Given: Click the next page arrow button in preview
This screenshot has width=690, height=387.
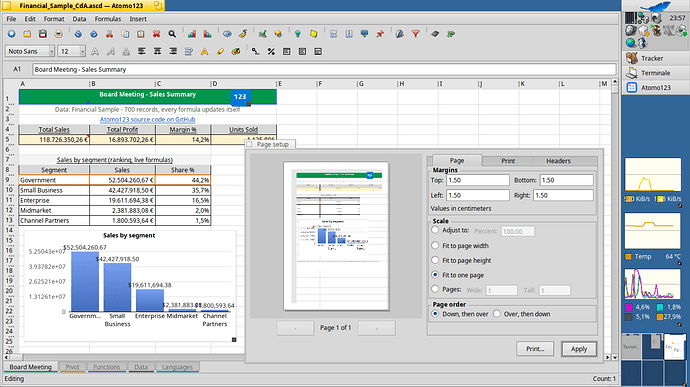Looking at the screenshot, I should tap(377, 328).
